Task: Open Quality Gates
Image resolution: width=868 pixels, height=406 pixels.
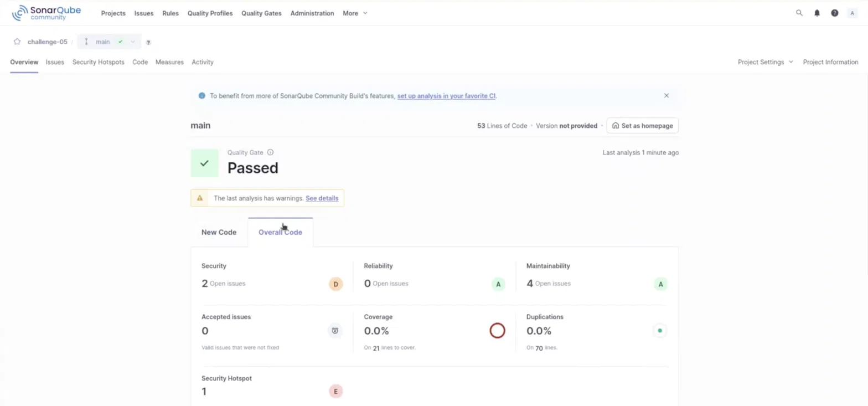Action: pyautogui.click(x=261, y=13)
